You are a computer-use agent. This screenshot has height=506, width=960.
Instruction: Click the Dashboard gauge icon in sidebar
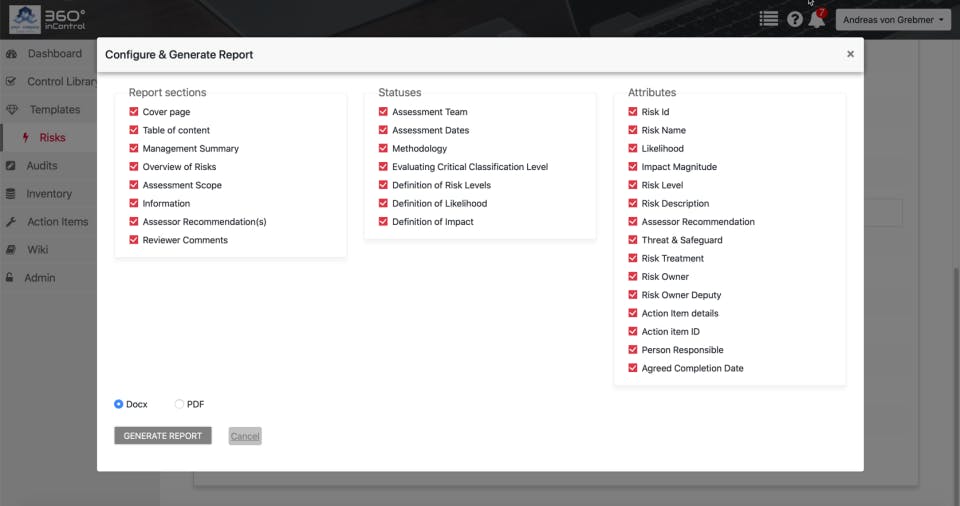(11, 54)
